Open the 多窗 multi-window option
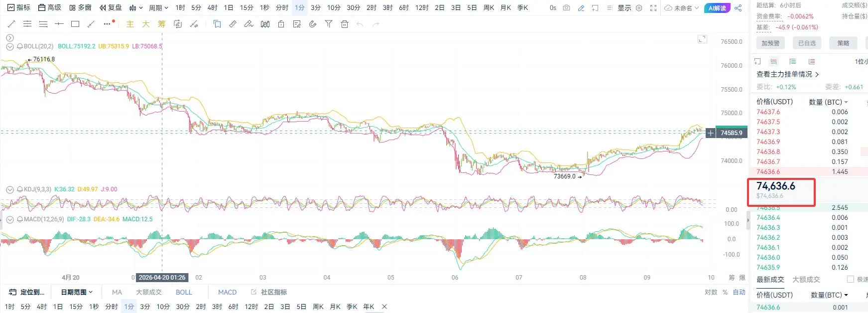Viewport: 868px width, 313px height. pos(80,8)
